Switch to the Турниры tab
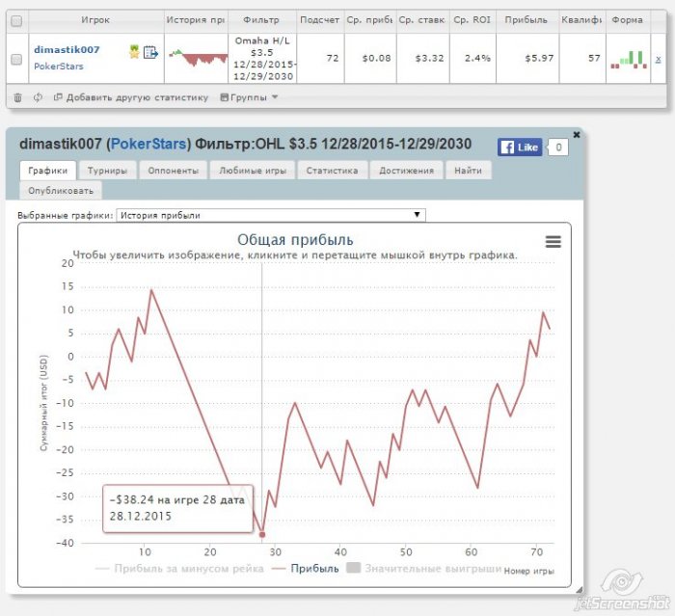 [x=108, y=171]
